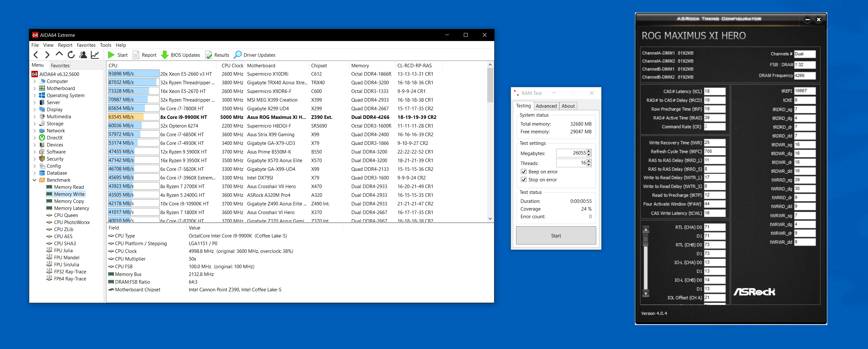
Task: Select the Memory Latency benchmark
Action: 71,209
